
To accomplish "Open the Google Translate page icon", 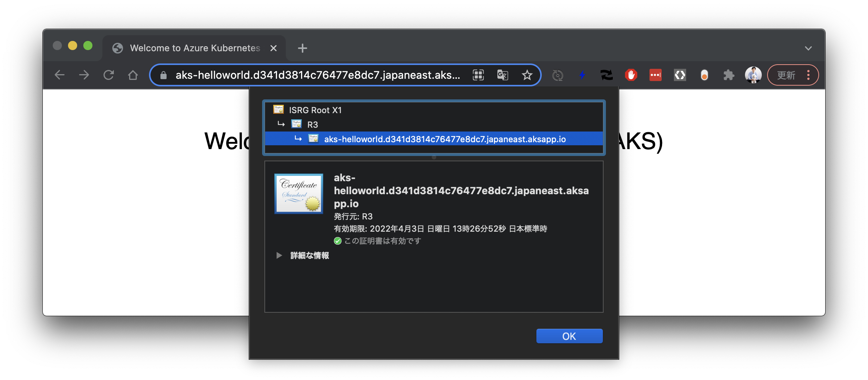I will tap(503, 75).
